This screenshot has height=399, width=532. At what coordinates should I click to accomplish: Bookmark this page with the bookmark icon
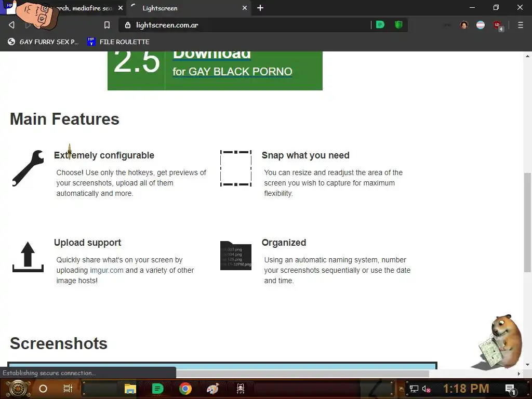(x=107, y=25)
